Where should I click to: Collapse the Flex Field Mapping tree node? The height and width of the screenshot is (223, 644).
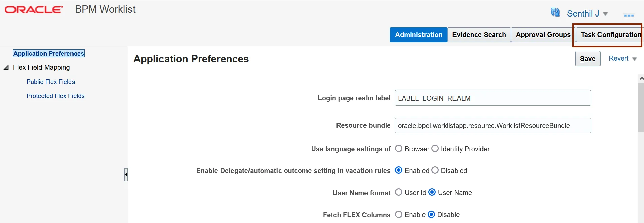tap(6, 68)
